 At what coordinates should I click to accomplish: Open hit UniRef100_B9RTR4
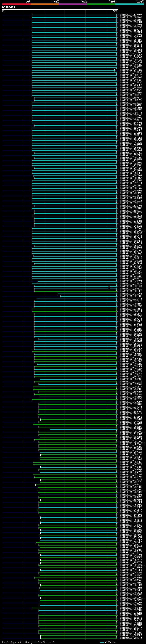tap(131, 32)
